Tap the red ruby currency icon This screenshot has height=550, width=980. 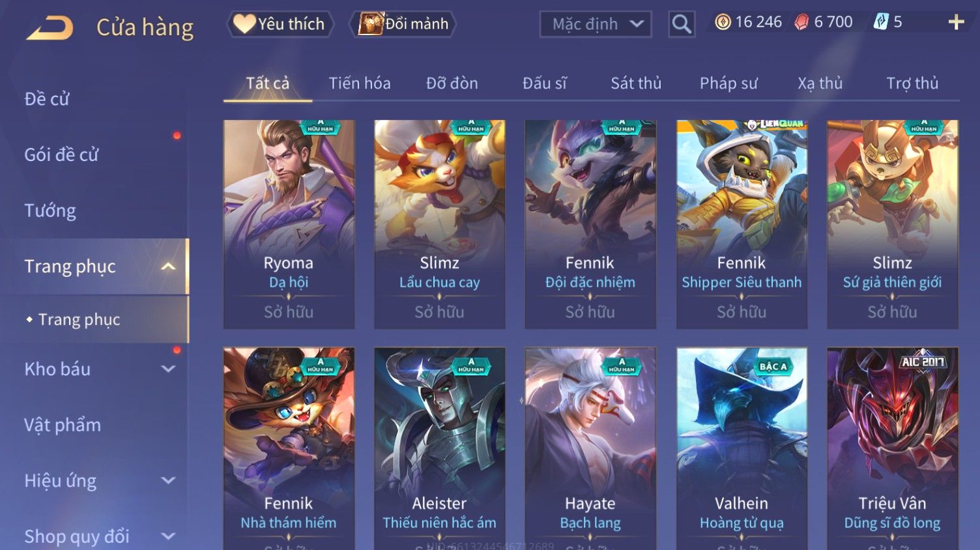point(801,22)
